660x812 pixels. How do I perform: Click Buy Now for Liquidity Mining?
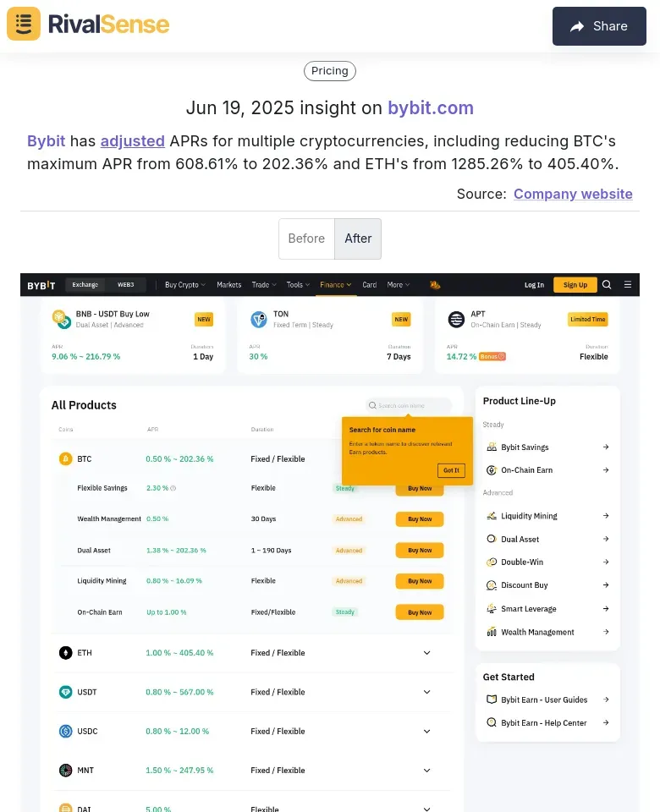(x=420, y=581)
